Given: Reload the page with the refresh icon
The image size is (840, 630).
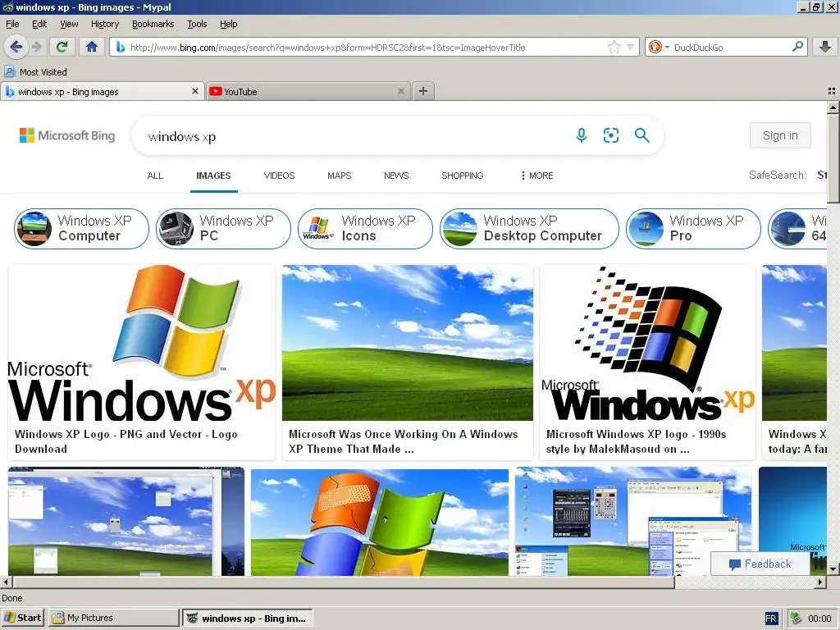Looking at the screenshot, I should pos(62,47).
